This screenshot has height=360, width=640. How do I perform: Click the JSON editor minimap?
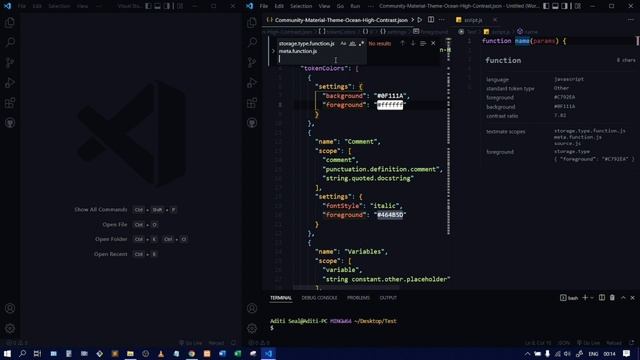(x=448, y=137)
